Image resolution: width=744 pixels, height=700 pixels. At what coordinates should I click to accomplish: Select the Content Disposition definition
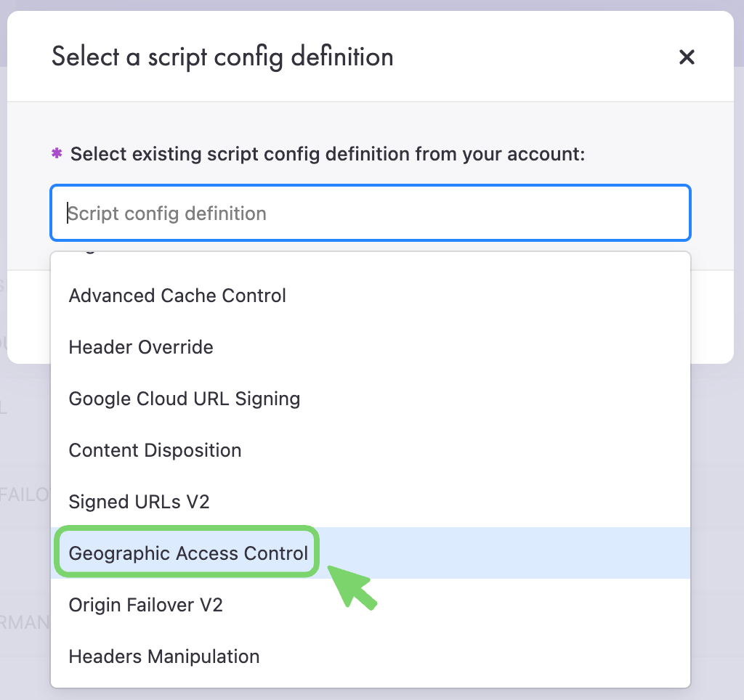pyautogui.click(x=155, y=450)
